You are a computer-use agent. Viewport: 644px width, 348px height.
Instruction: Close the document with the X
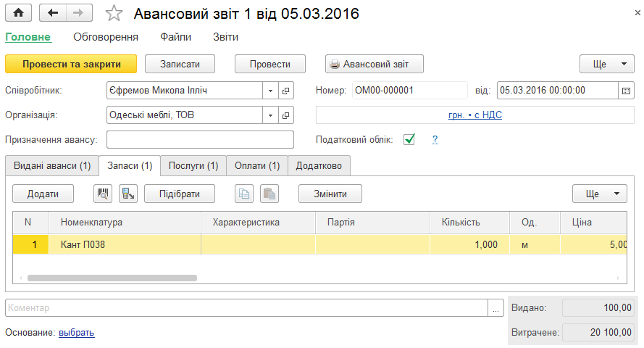click(637, 13)
